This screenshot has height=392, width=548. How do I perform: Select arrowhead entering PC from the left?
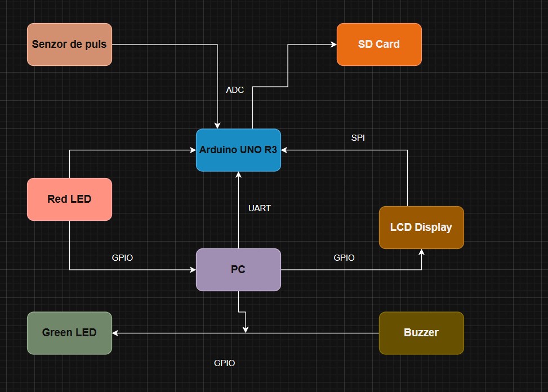pos(192,270)
